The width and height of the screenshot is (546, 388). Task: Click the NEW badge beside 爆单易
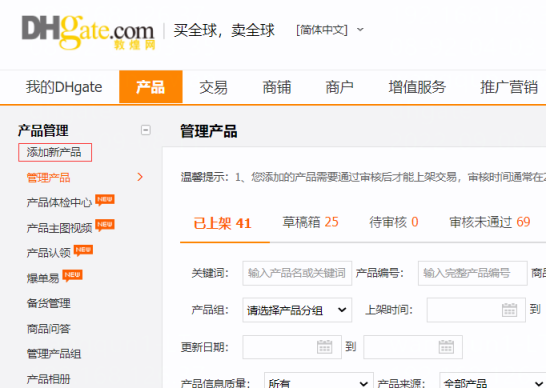72,275
